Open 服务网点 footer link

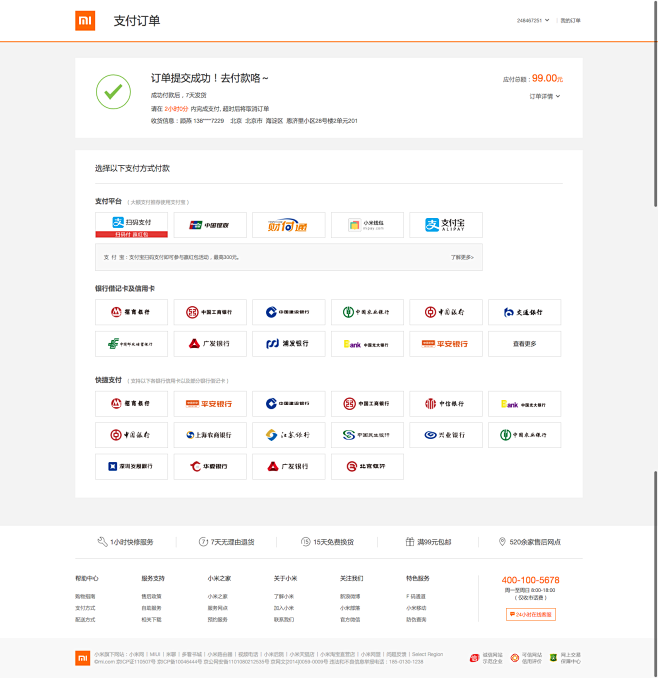click(x=217, y=608)
